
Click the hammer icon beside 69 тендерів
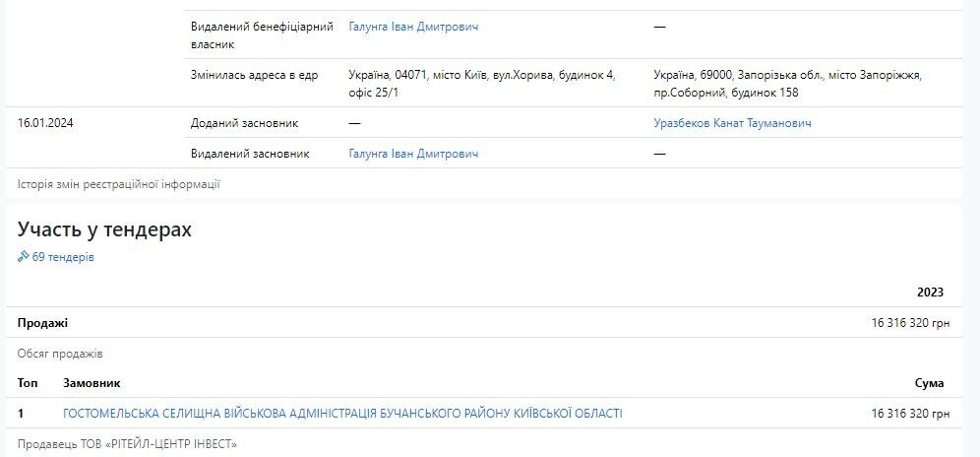(24, 256)
